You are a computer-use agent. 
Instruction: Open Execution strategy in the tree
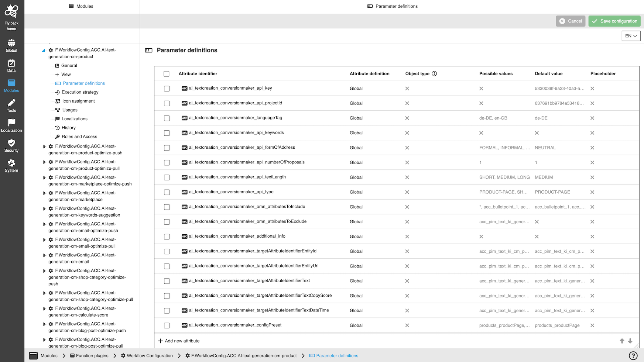tap(80, 92)
